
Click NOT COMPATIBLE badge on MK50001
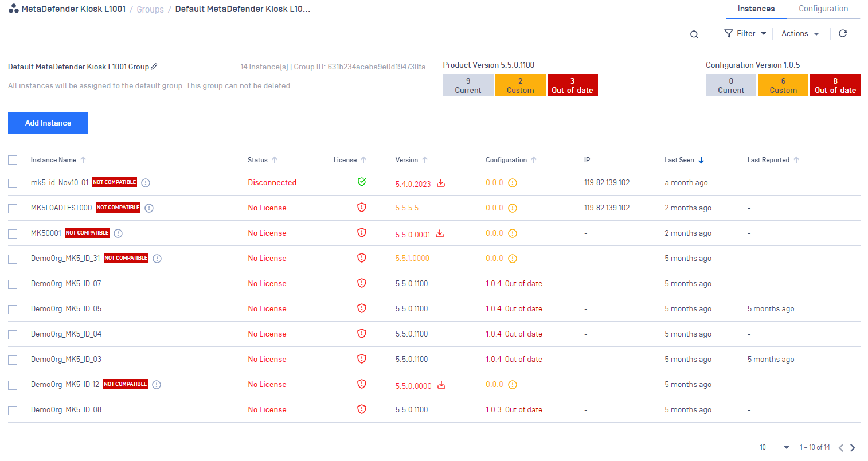click(x=87, y=233)
